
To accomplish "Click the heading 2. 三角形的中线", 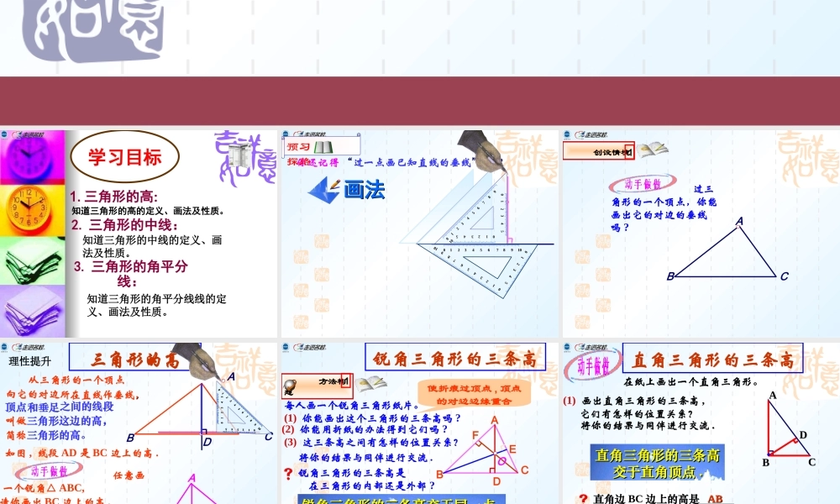I will coord(125,224).
